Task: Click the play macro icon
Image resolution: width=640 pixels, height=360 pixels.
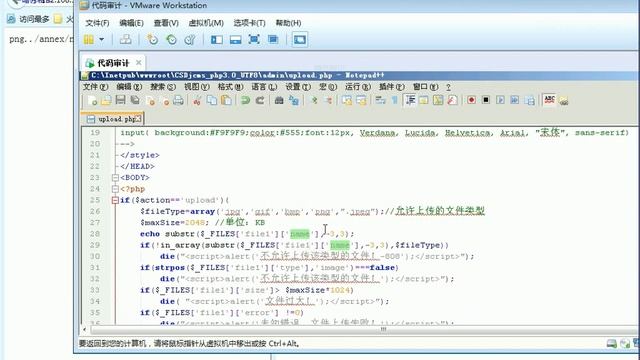Action: pos(500,100)
